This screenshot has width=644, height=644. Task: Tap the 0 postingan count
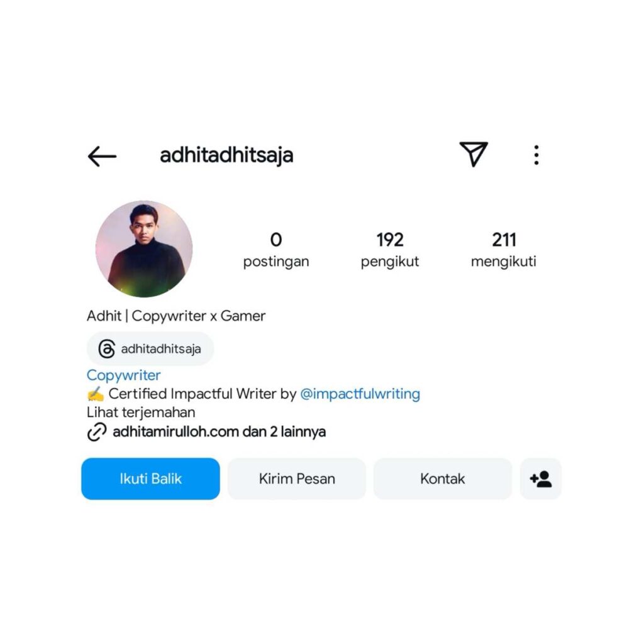276,250
